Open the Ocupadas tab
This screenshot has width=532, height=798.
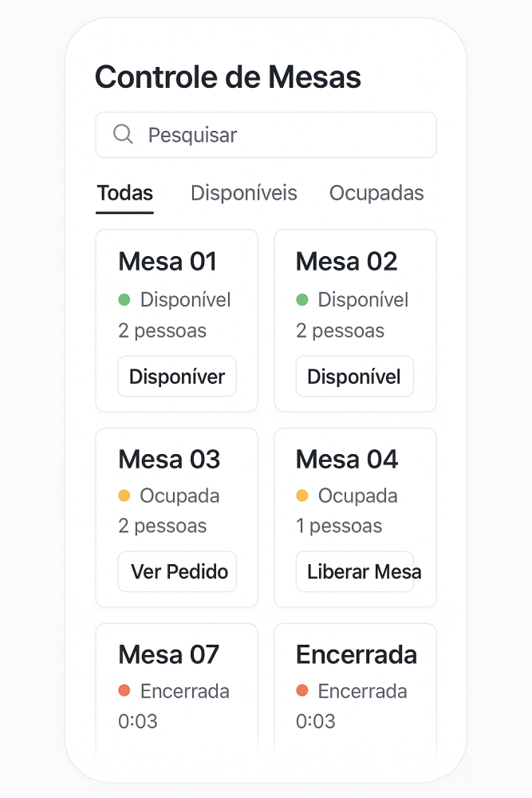376,193
